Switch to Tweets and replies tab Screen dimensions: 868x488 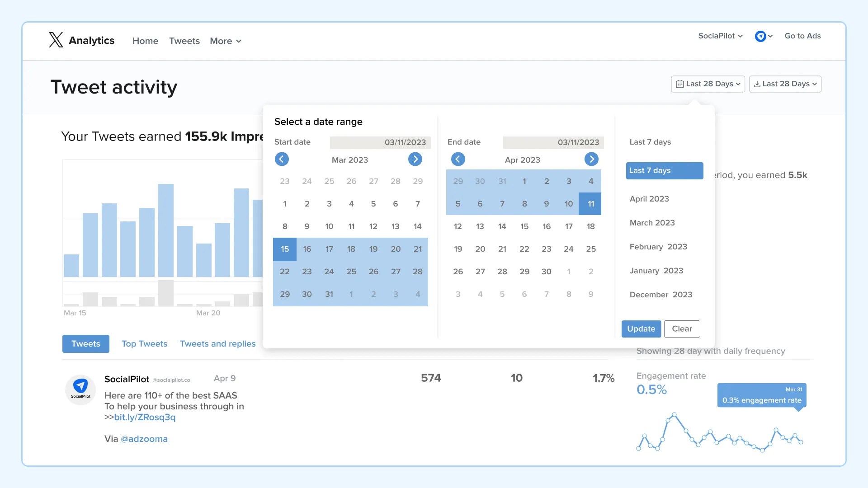(217, 344)
